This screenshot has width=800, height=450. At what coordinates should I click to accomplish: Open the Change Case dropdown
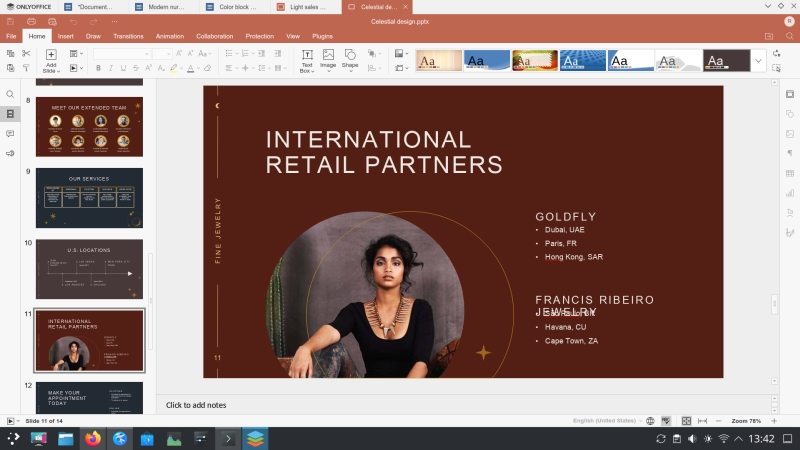click(x=205, y=53)
